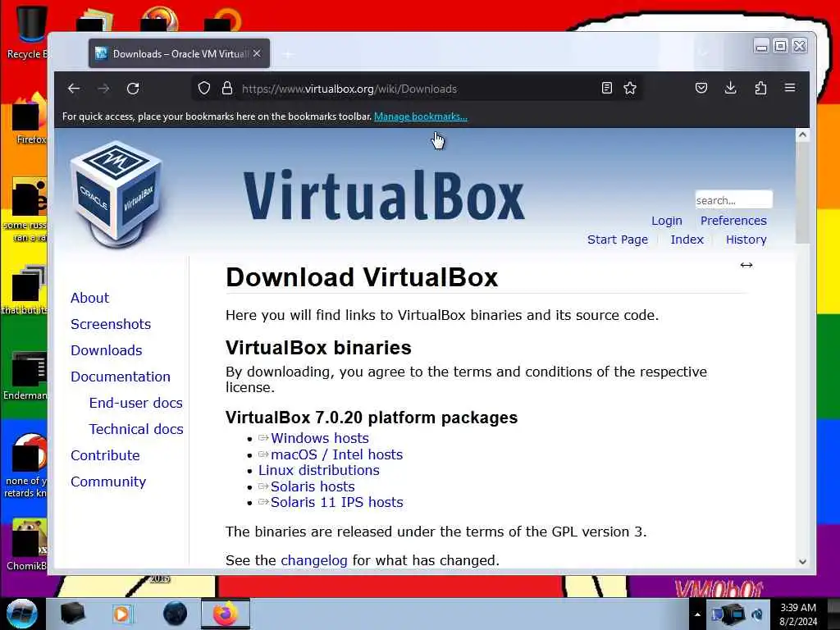Select the Enderman desktop icon
840x630 pixels.
pos(25,376)
